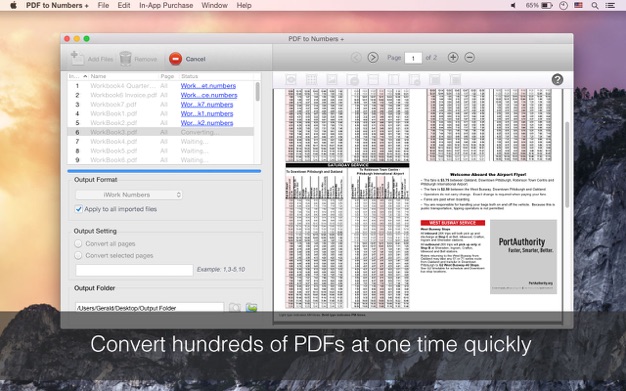Click the eye icon in preview toolbar
Viewport: 626px width, 391px height.
(x=291, y=79)
